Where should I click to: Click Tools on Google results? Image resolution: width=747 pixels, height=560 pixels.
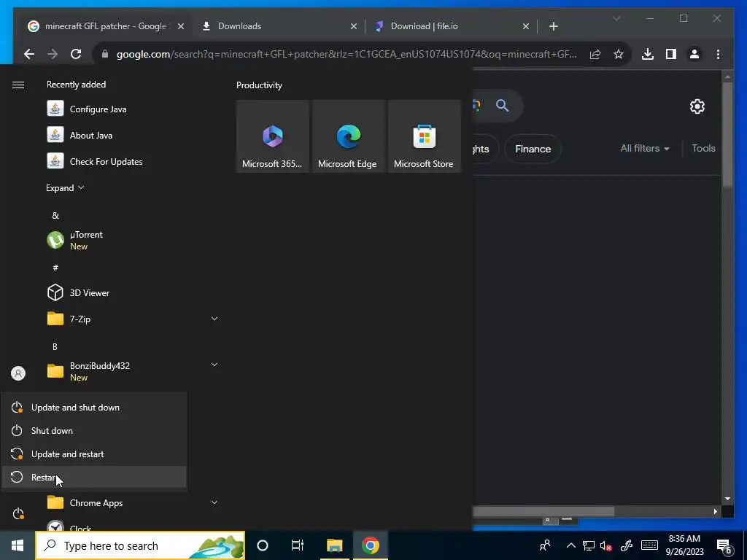[x=704, y=148]
